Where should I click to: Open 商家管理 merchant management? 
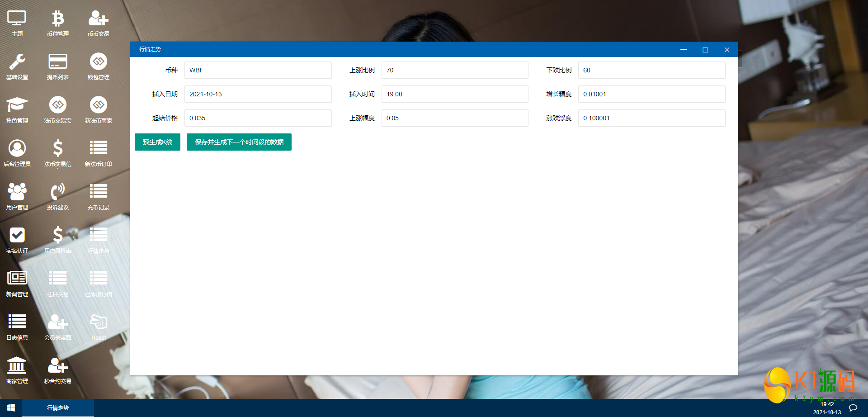tap(17, 370)
